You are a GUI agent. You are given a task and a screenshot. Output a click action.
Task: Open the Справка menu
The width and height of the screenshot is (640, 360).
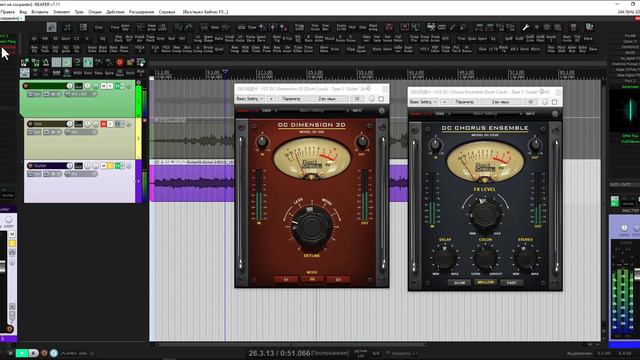coord(167,12)
